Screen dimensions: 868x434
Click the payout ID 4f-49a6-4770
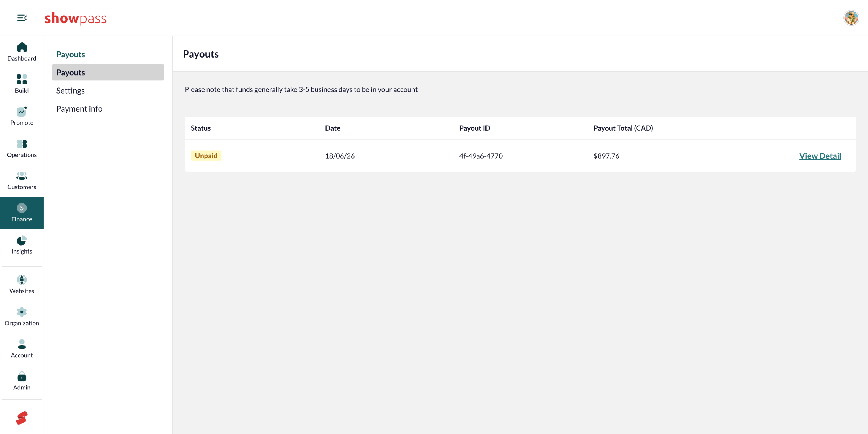(x=481, y=156)
